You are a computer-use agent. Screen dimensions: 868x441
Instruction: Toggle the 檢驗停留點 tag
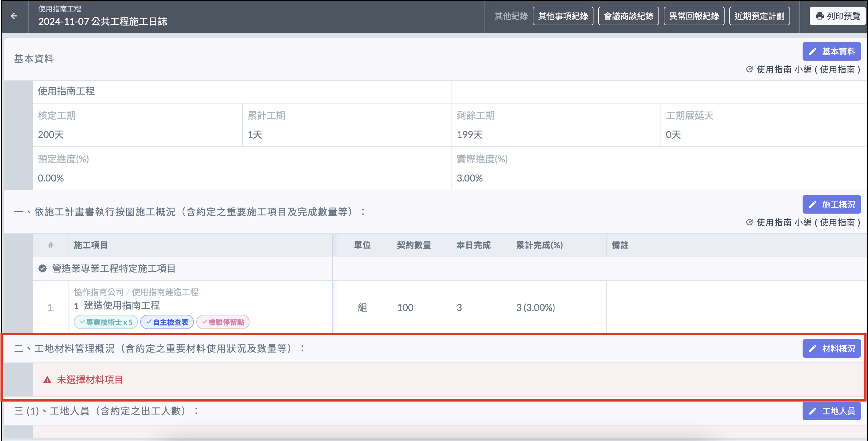pos(223,322)
